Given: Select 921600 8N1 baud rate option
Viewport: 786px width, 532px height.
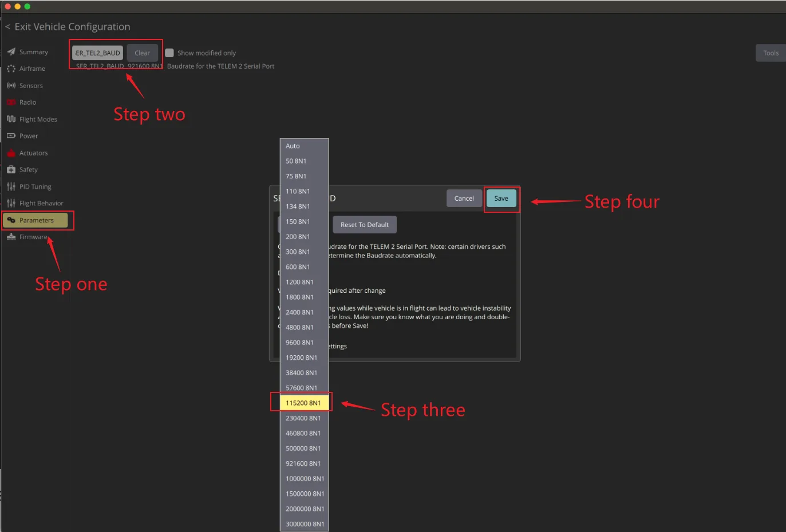Looking at the screenshot, I should (x=304, y=463).
